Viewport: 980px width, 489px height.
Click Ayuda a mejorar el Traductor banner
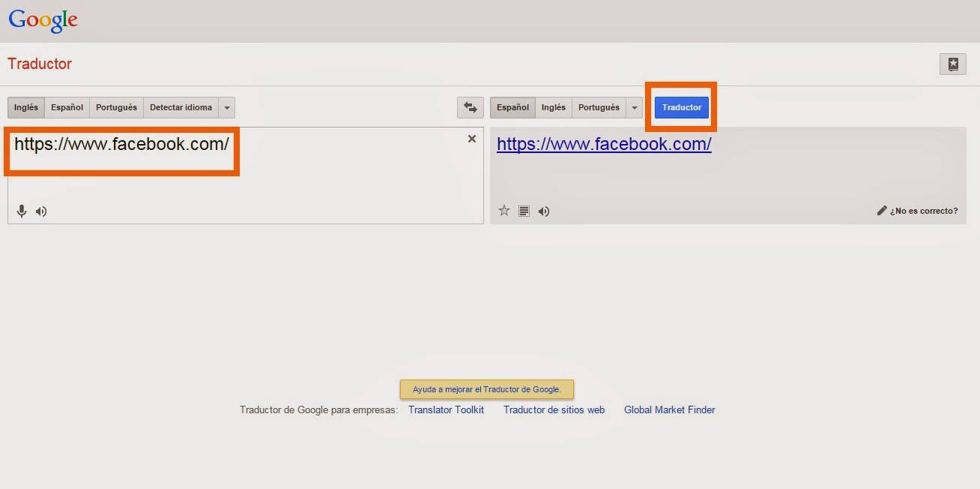pyautogui.click(x=487, y=389)
